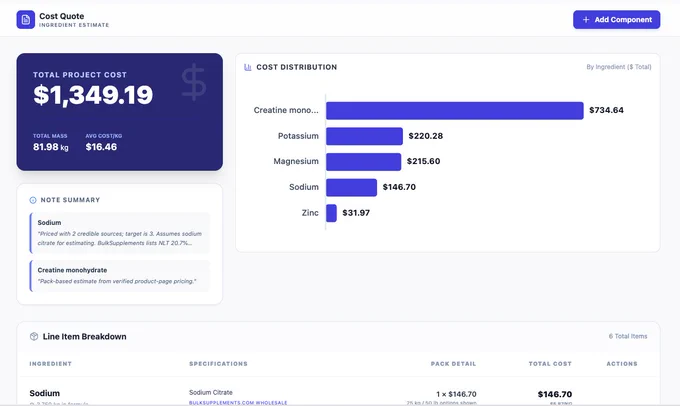680x406 pixels.
Task: Click the Ingredient column header
Action: [x=51, y=364]
